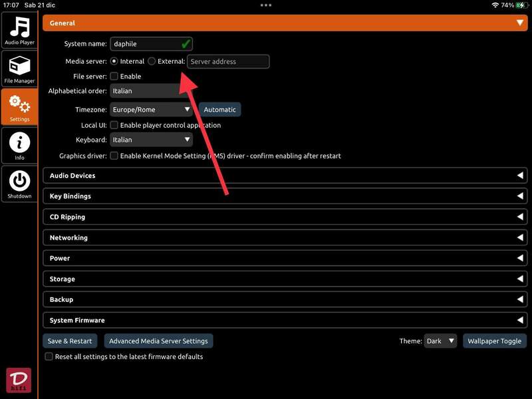This screenshot has height=399, width=532.
Task: Select the External media server radio button
Action: pyautogui.click(x=152, y=61)
